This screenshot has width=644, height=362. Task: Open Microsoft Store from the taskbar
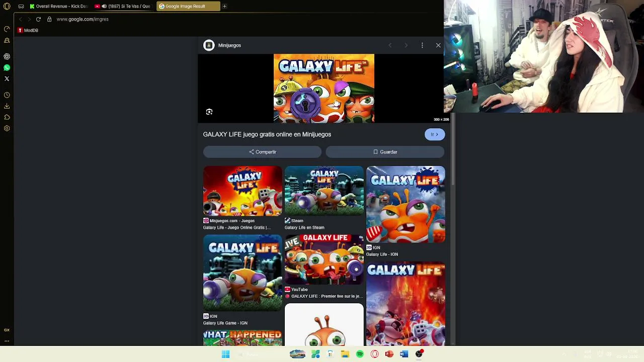pos(330,354)
